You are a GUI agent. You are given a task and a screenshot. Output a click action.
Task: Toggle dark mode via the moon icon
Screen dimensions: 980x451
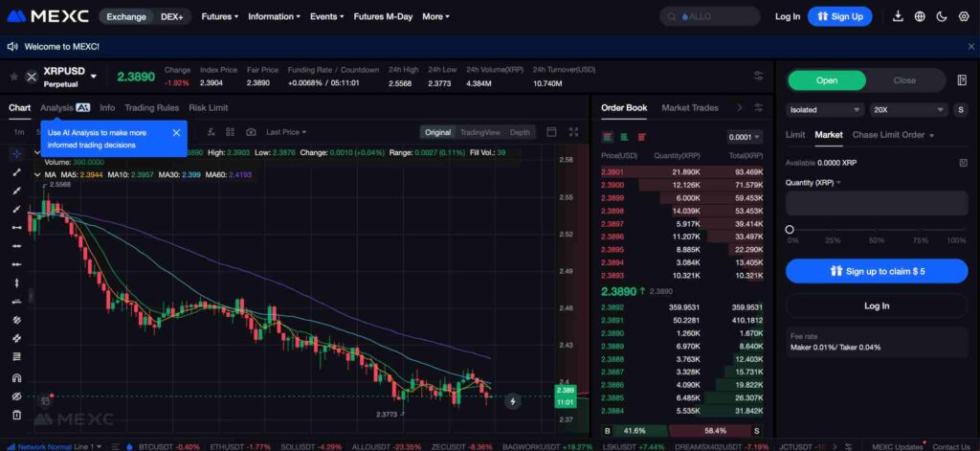tap(942, 16)
